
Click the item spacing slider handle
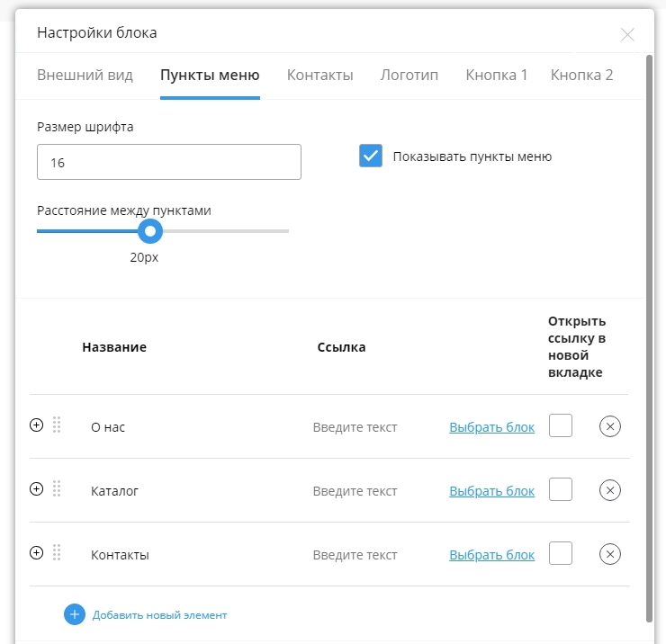coord(149,231)
